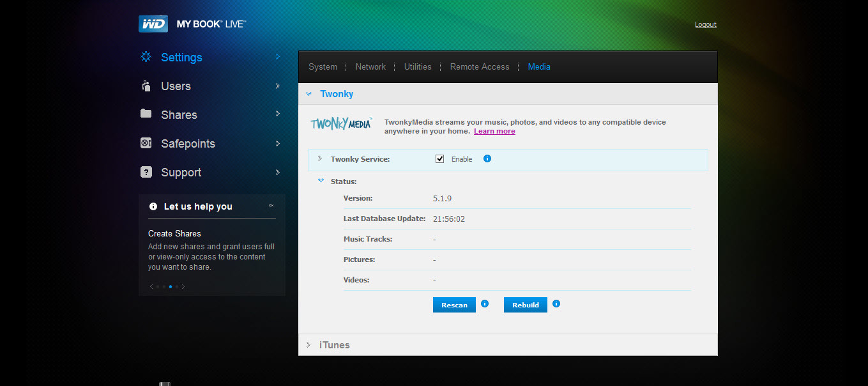This screenshot has height=386, width=868.
Task: Click the Twonky section title
Action: pyautogui.click(x=337, y=94)
